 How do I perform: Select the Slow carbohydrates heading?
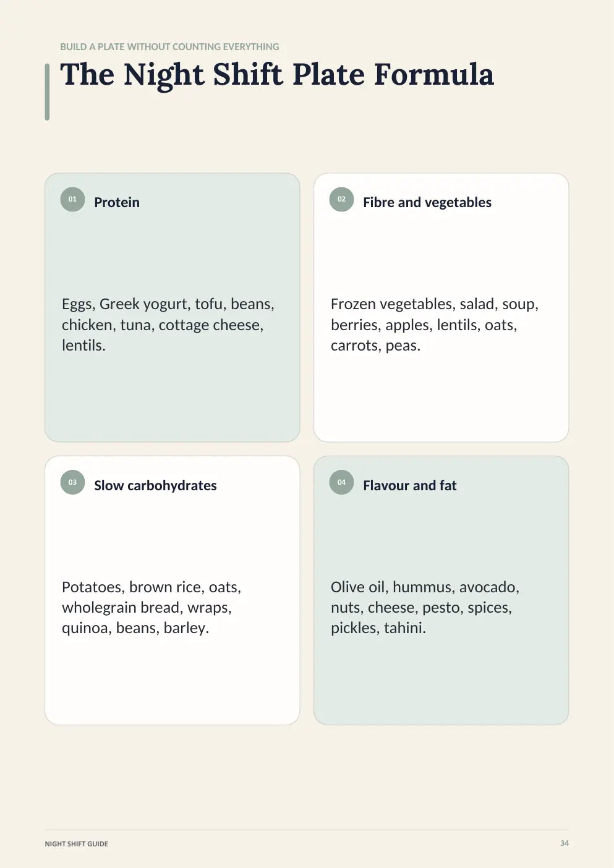[155, 485]
